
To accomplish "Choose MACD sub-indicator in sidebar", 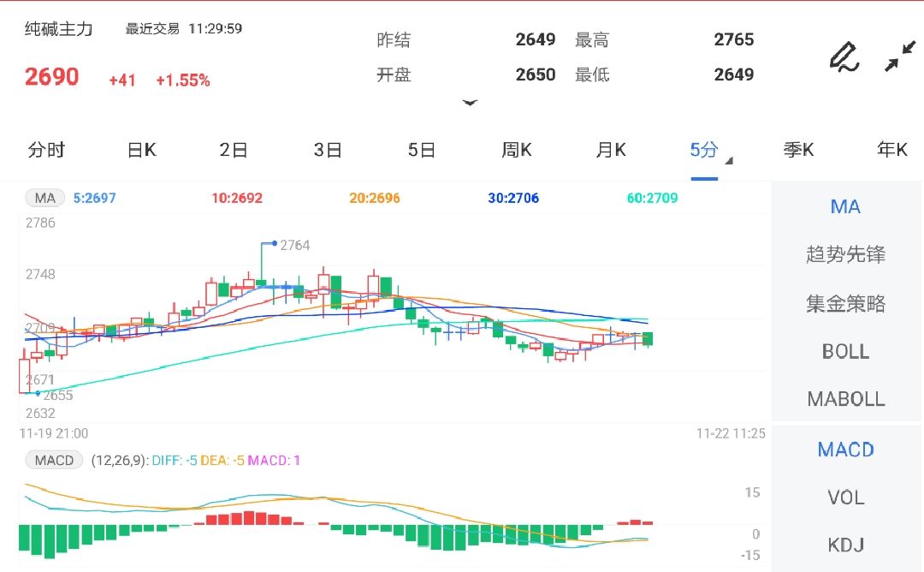I will pos(845,450).
